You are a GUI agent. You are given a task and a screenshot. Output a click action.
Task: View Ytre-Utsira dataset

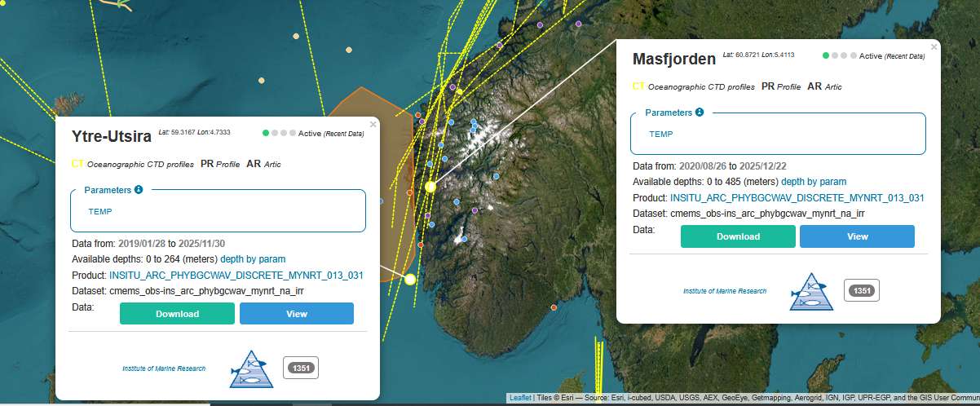coord(296,314)
